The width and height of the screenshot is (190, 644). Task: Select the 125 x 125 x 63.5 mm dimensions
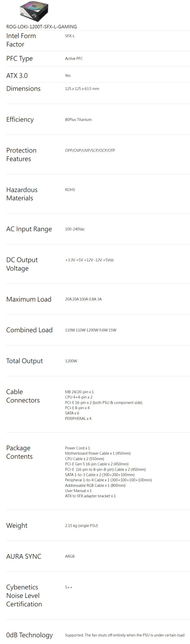click(x=82, y=89)
